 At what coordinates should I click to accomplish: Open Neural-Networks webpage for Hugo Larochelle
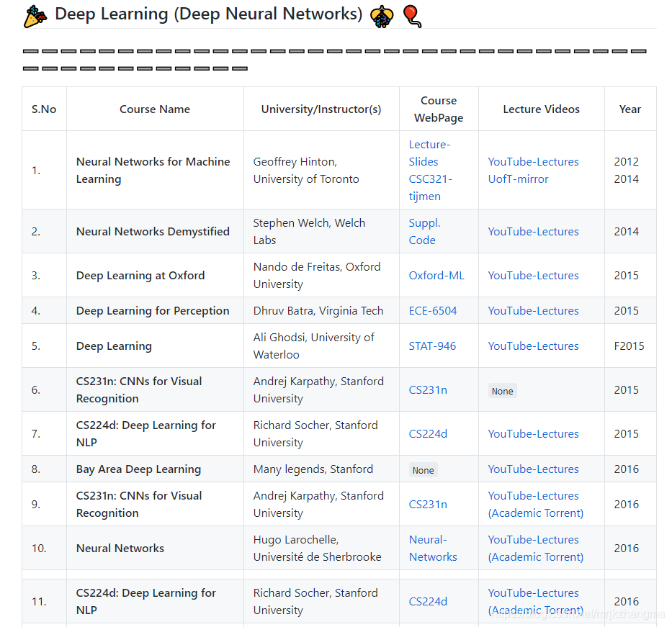coord(433,549)
